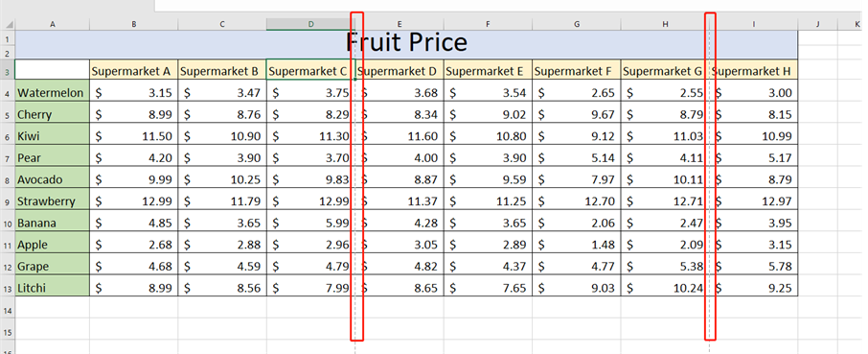This screenshot has width=868, height=354.
Task: Select column E header
Action: coord(400,24)
